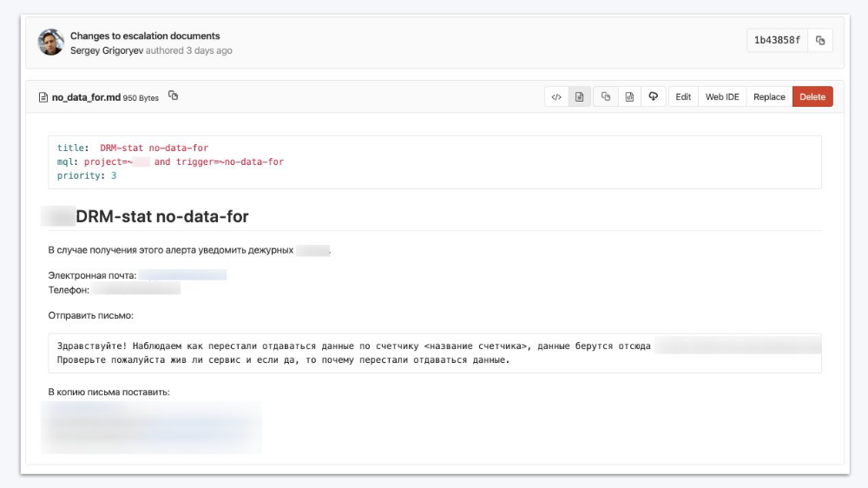Display source code view of file
868x488 pixels.
coord(556,97)
